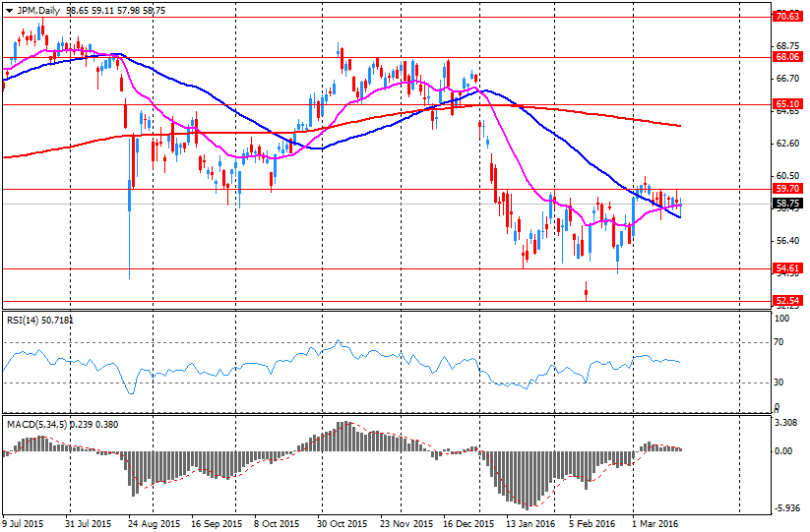This screenshot has width=810, height=532.
Task: Click the MACD 0.00 scale label
Action: click(x=783, y=451)
